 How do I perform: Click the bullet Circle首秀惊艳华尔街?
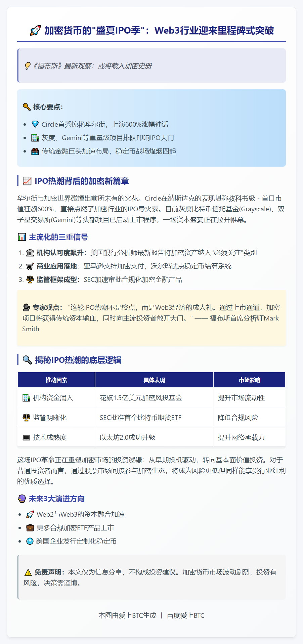point(105,124)
